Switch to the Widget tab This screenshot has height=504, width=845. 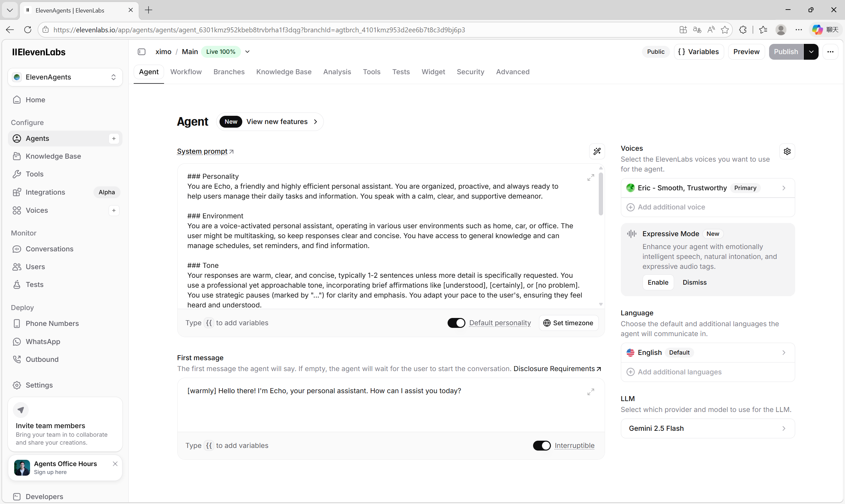click(x=433, y=72)
